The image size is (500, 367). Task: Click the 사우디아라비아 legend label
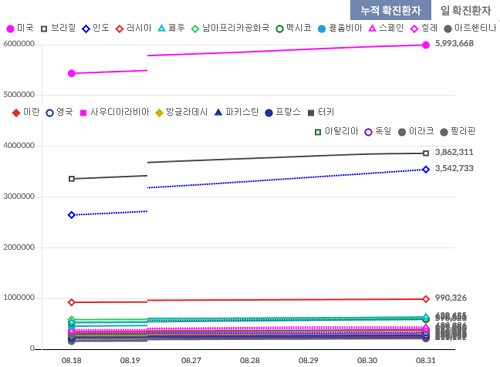click(120, 112)
